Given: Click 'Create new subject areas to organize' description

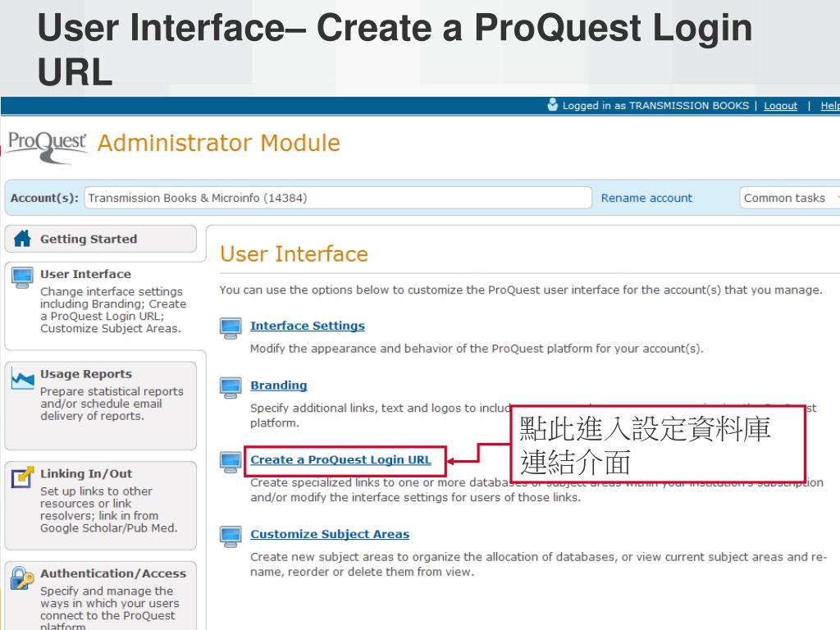Looking at the screenshot, I should coord(538,564).
